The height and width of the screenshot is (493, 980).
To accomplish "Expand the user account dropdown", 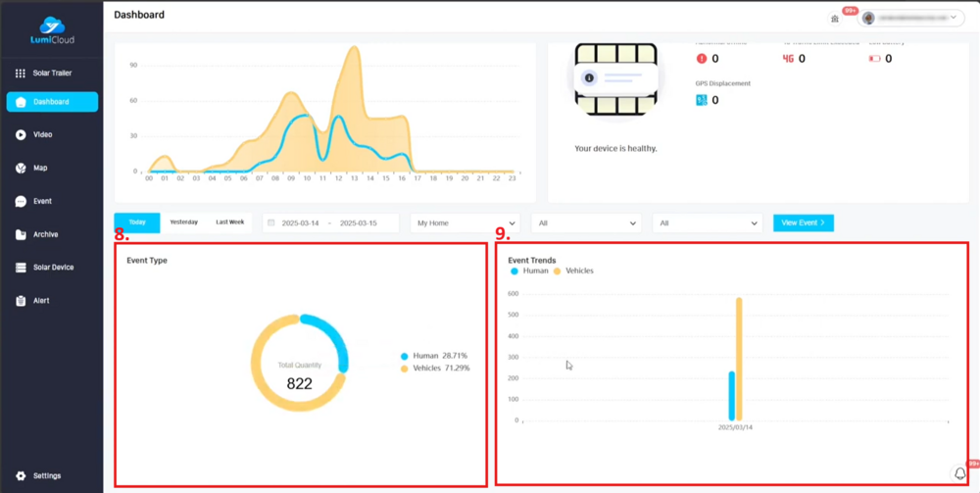I will coord(911,18).
